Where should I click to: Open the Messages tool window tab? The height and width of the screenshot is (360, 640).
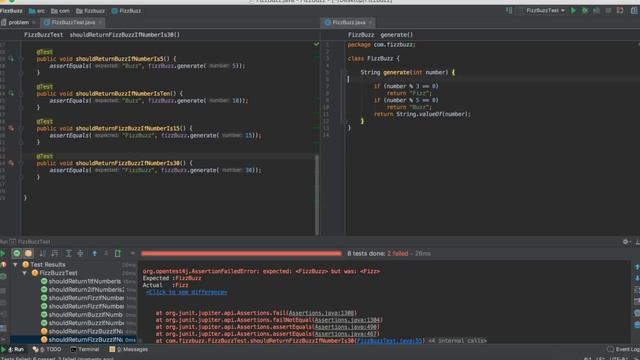point(129,349)
